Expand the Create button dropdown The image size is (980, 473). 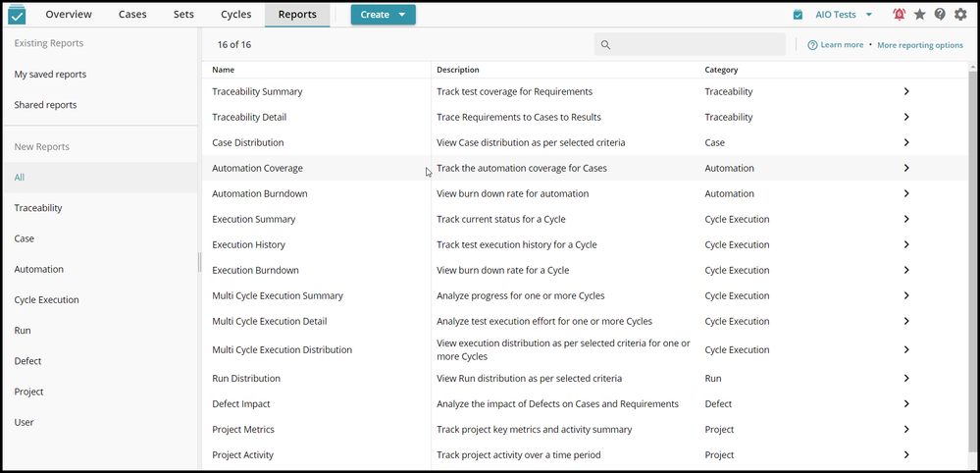pyautogui.click(x=402, y=15)
